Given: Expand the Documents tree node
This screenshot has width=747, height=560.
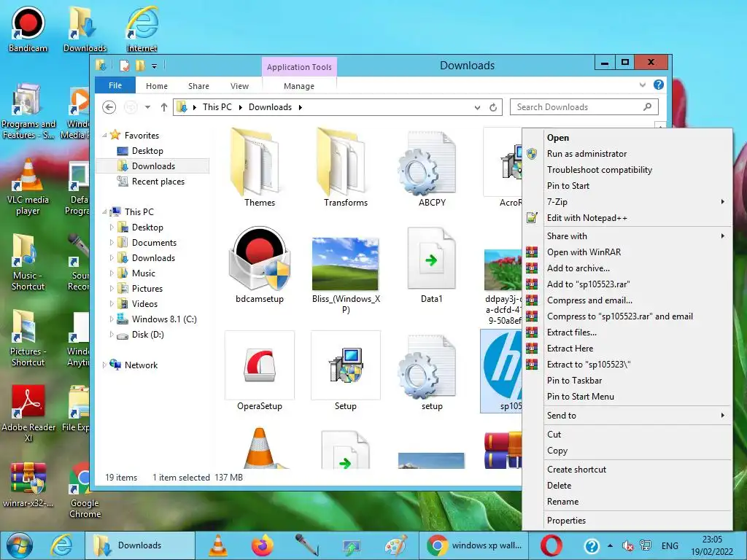Looking at the screenshot, I should [x=112, y=242].
